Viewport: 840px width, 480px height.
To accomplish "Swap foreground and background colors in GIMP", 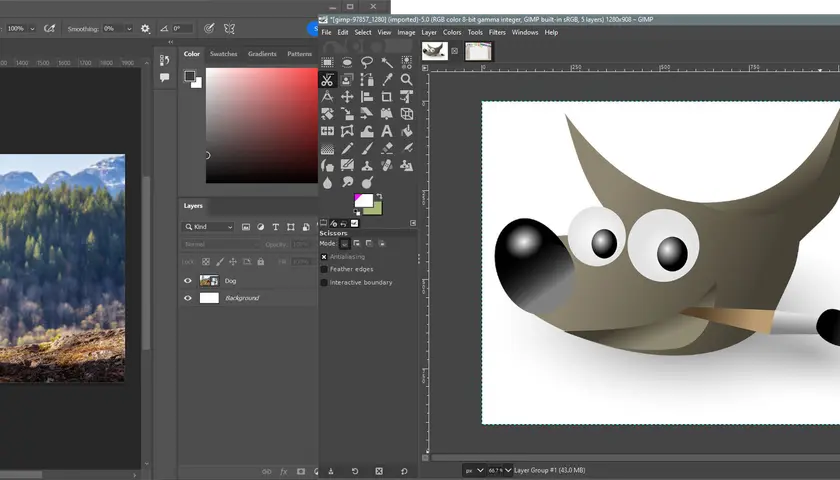I will 379,197.
